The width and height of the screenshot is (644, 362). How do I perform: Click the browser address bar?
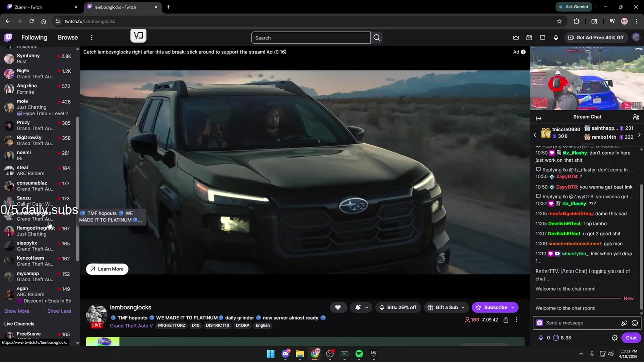[x=307, y=21]
